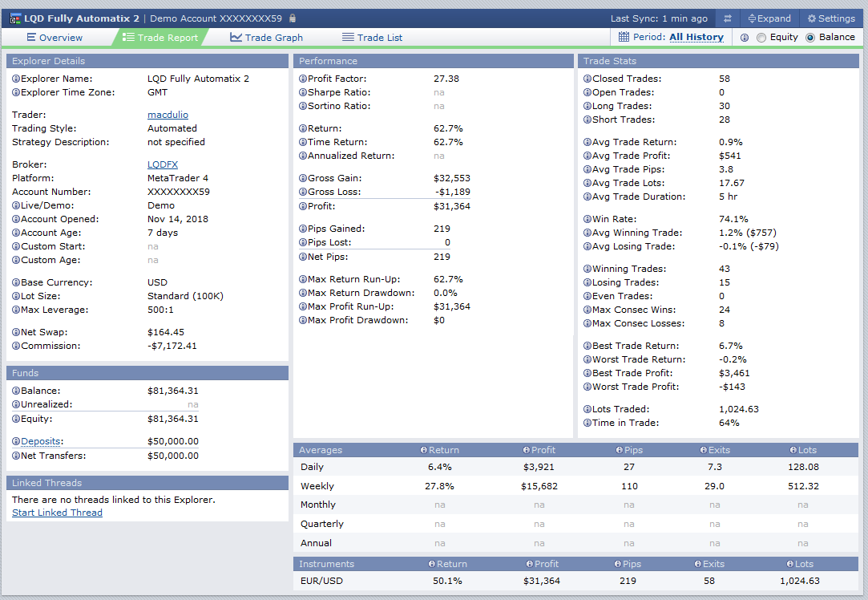868x600 pixels.
Task: Open the Trade List tab
Action: (372, 38)
